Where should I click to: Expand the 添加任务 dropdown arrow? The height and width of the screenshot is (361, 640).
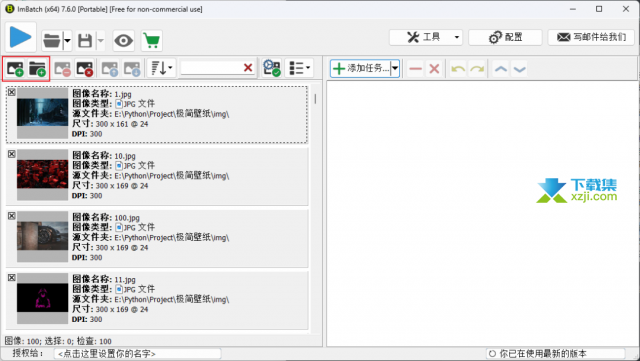click(x=395, y=68)
